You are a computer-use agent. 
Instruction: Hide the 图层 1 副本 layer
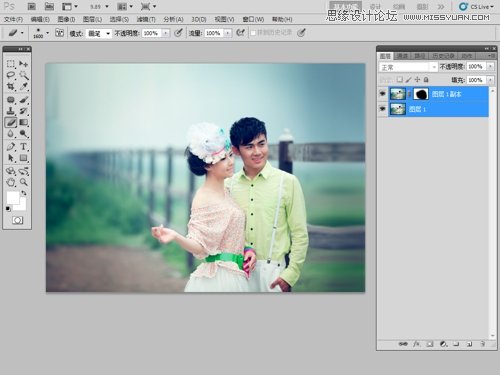point(383,94)
